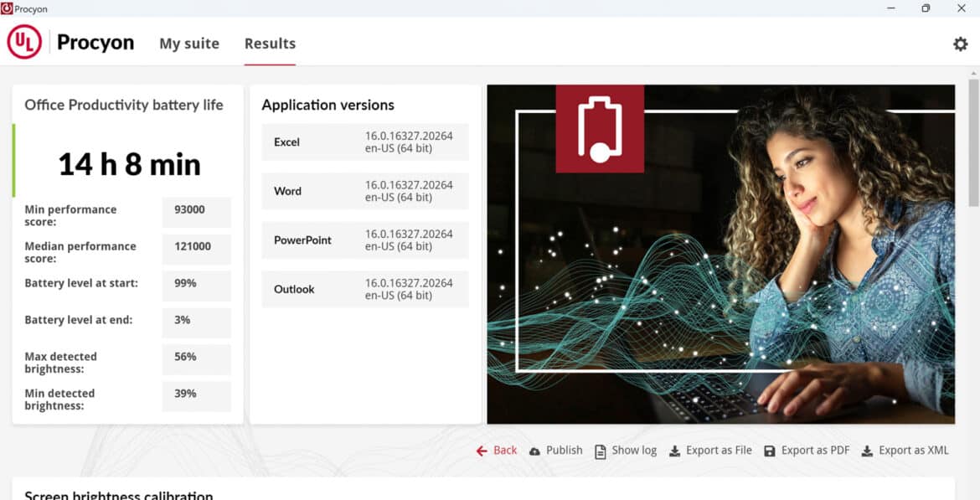The width and height of the screenshot is (980, 500).
Task: Click the Excel version number text
Action: point(409,142)
